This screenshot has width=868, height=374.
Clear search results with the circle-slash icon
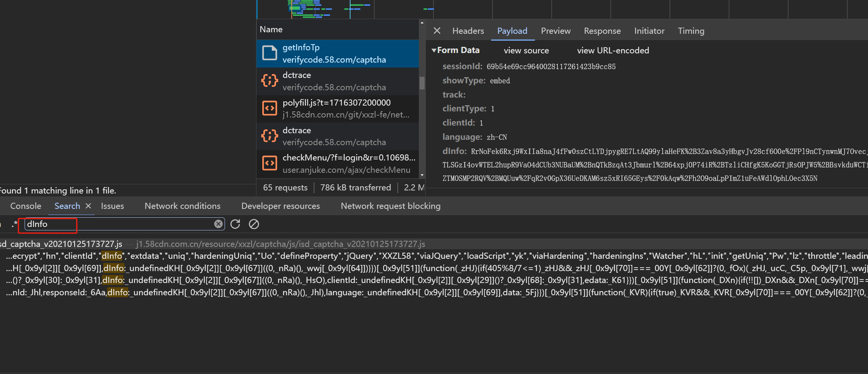tap(254, 224)
